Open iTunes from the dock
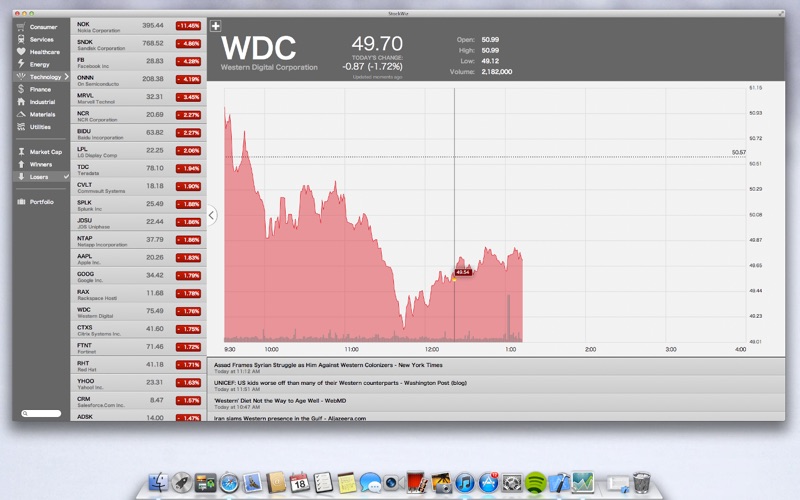The width and height of the screenshot is (800, 500). click(465, 483)
